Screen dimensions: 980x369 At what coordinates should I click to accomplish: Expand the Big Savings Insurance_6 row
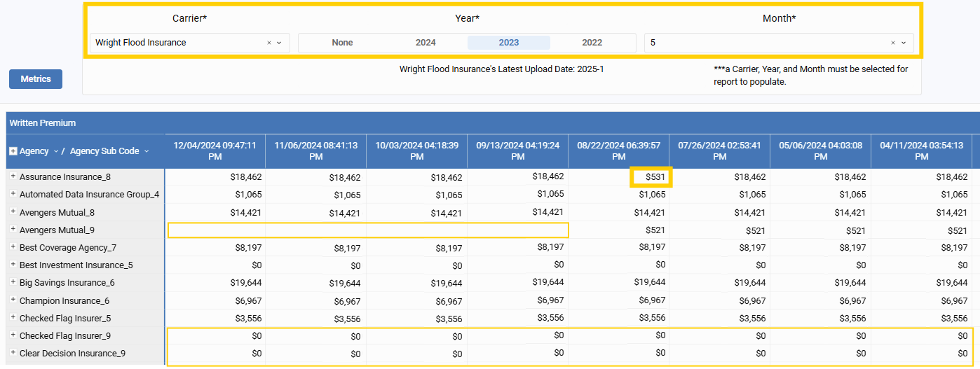13,282
